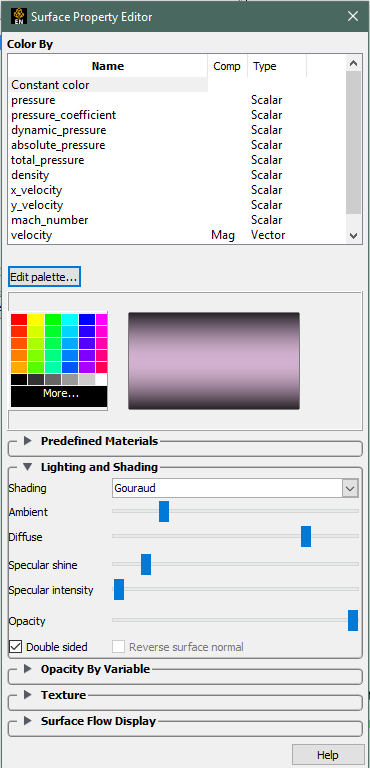Choose the black color swatch
Screen dimensions: 370x768
[19, 380]
